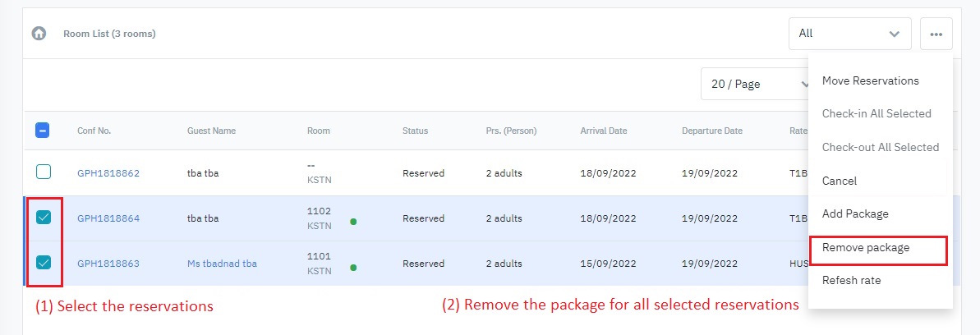This screenshot has height=335, width=980.
Task: Toggle the select-all header checkbox
Action: pyautogui.click(x=44, y=131)
